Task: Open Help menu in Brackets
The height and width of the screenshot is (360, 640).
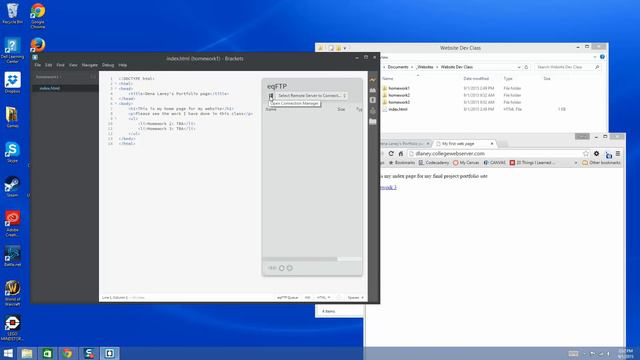Action: (x=122, y=65)
